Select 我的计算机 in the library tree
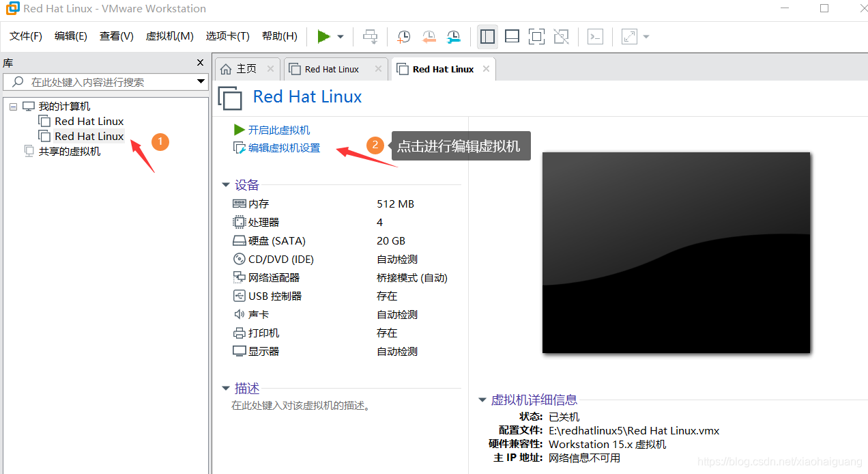This screenshot has height=474, width=868. 64,107
